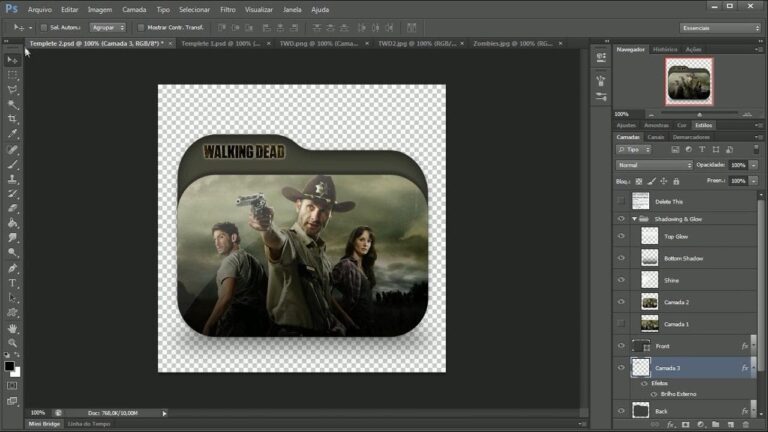
Task: Select the horizontal Type tool
Action: pyautogui.click(x=12, y=283)
